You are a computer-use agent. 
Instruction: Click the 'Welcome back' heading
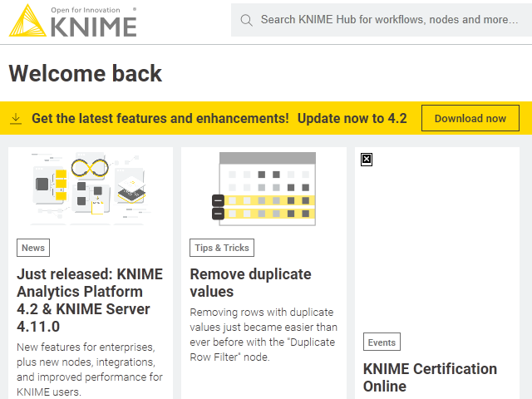(x=86, y=73)
